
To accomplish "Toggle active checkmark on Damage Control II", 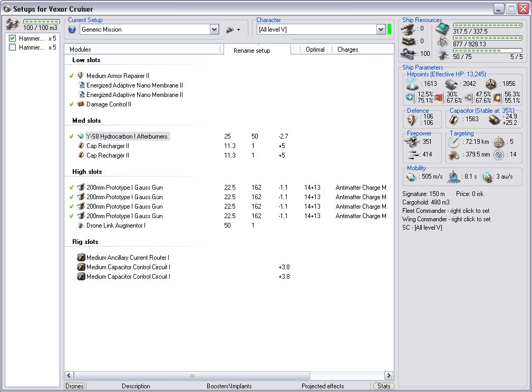I will point(71,104).
